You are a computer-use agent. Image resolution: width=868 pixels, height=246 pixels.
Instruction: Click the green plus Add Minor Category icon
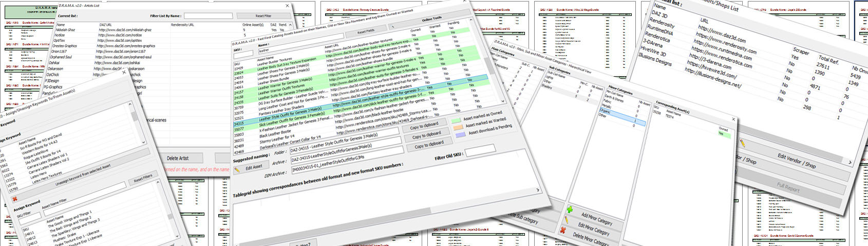570,209
